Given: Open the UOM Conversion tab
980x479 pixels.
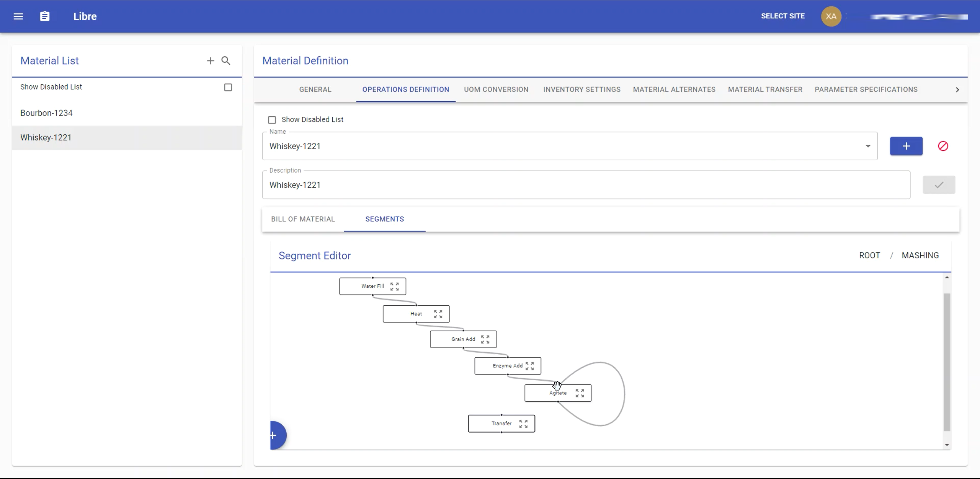Looking at the screenshot, I should [x=496, y=90].
